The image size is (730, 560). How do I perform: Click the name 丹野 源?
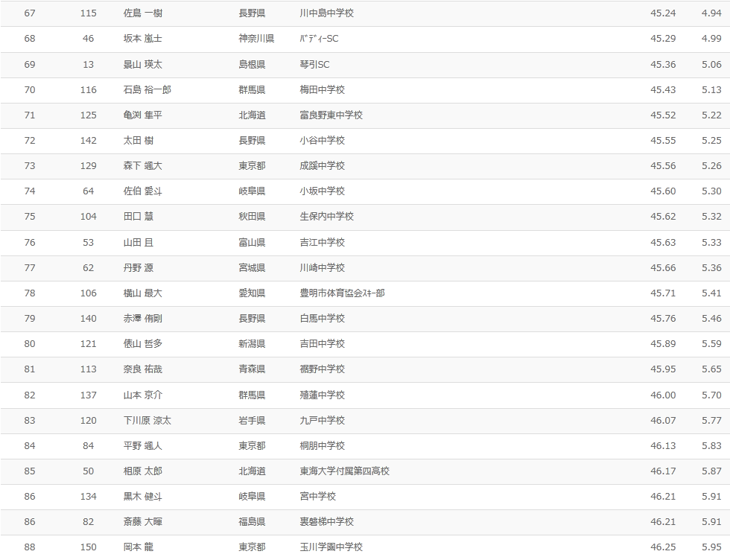(139, 268)
